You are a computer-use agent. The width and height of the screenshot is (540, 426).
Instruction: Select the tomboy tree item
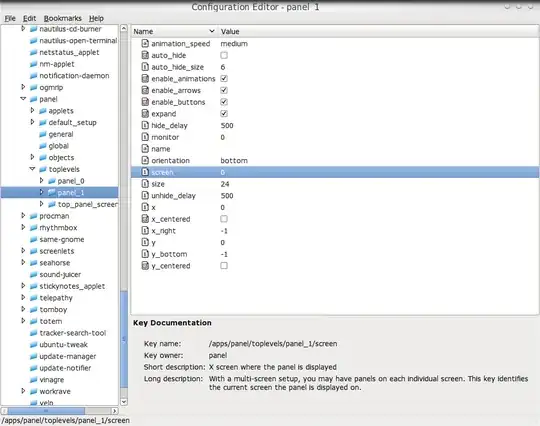pyautogui.click(x=53, y=310)
